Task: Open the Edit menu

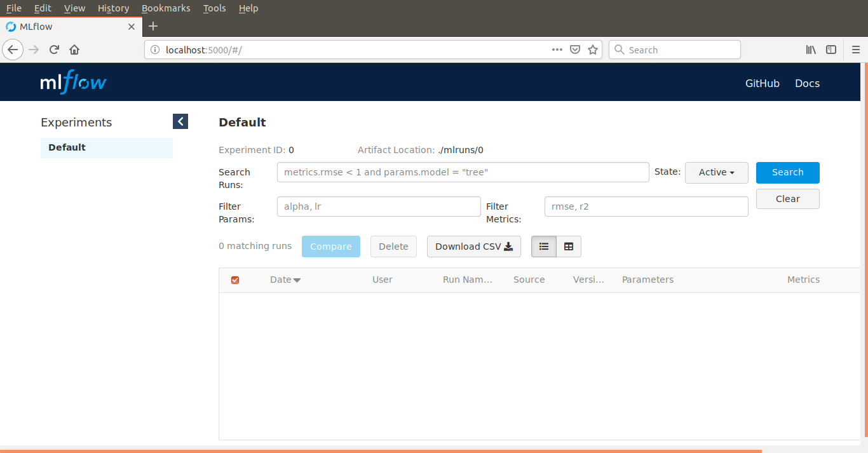Action: [x=43, y=8]
